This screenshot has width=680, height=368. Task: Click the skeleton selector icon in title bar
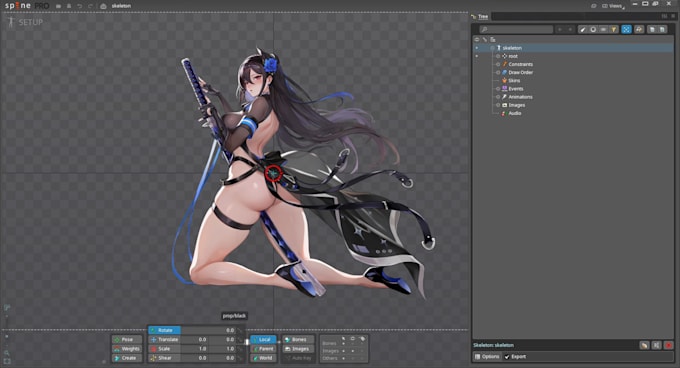103,6
